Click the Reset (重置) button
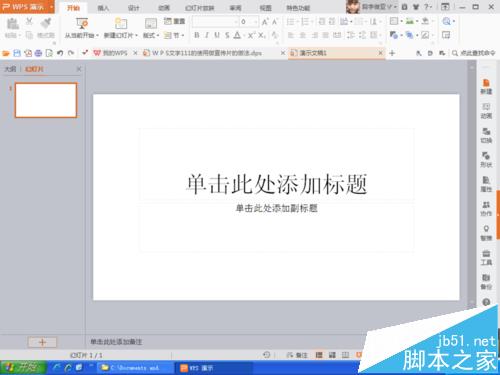The width and height of the screenshot is (500, 375). tap(174, 21)
